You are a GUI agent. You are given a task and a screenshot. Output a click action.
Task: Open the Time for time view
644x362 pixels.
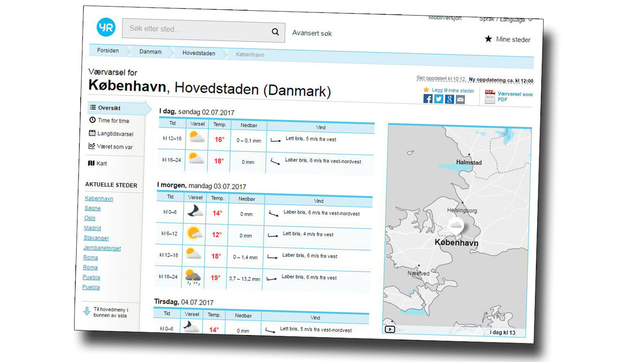coord(113,120)
